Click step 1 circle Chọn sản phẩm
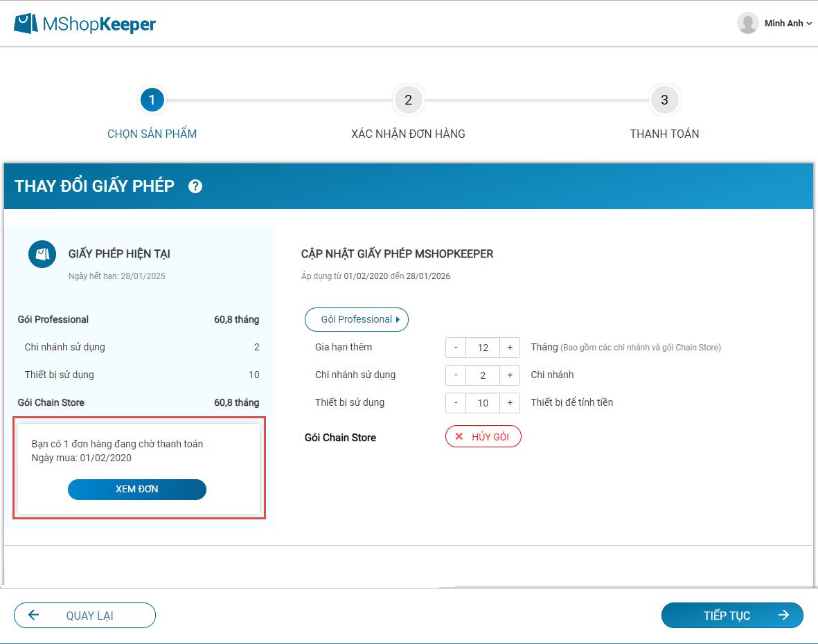Viewport: 818px width, 644px height. pyautogui.click(x=152, y=100)
